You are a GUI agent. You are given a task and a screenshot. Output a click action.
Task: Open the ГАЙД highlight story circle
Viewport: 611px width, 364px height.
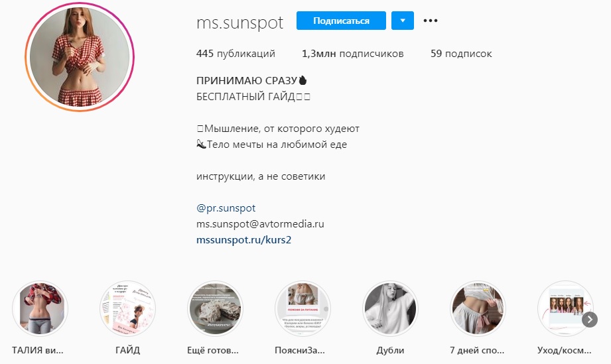point(128,309)
